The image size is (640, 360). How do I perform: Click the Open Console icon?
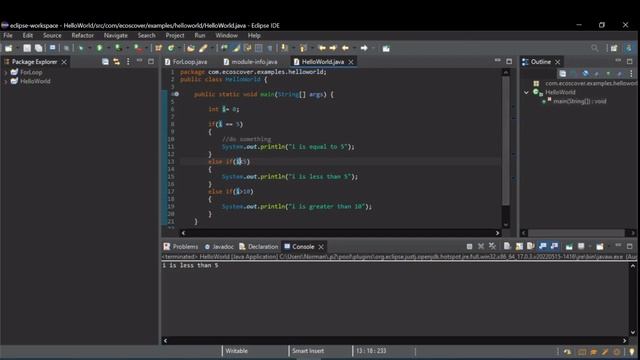(600, 247)
